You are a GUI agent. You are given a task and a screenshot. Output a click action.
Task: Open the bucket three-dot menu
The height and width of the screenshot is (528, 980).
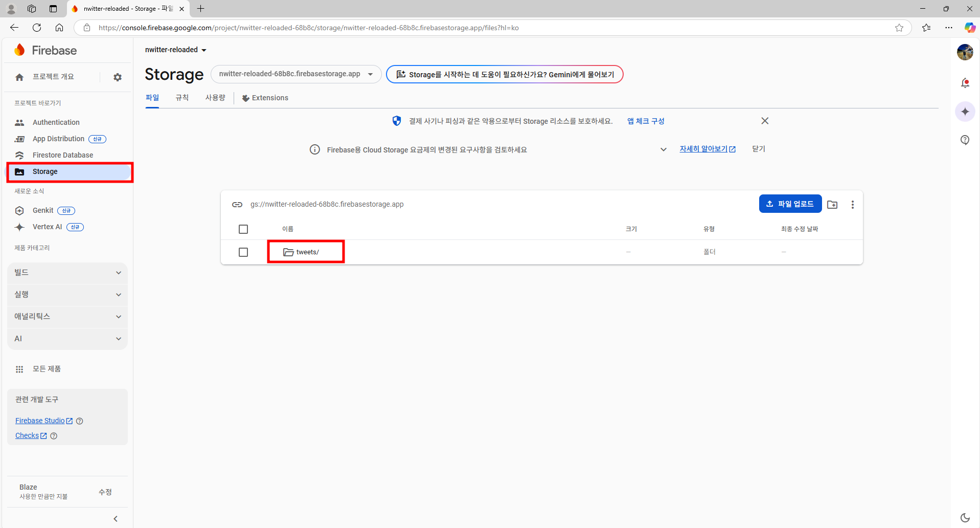click(x=852, y=204)
